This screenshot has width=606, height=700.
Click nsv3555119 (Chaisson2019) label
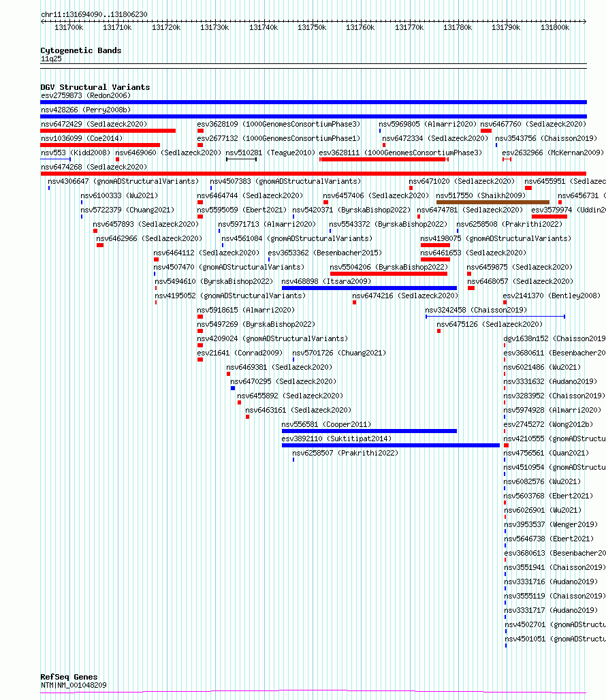[555, 596]
